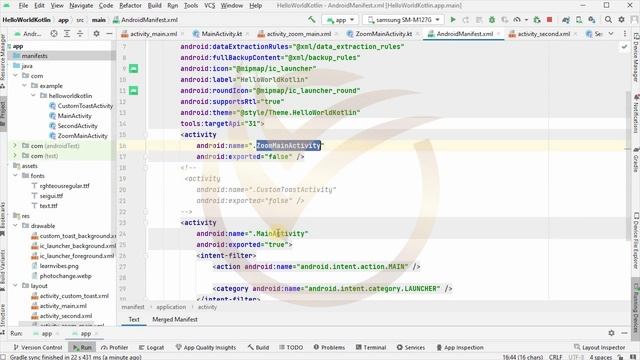Click Expand All in Project panel
Screen dimensions: 640x360
[67, 34]
